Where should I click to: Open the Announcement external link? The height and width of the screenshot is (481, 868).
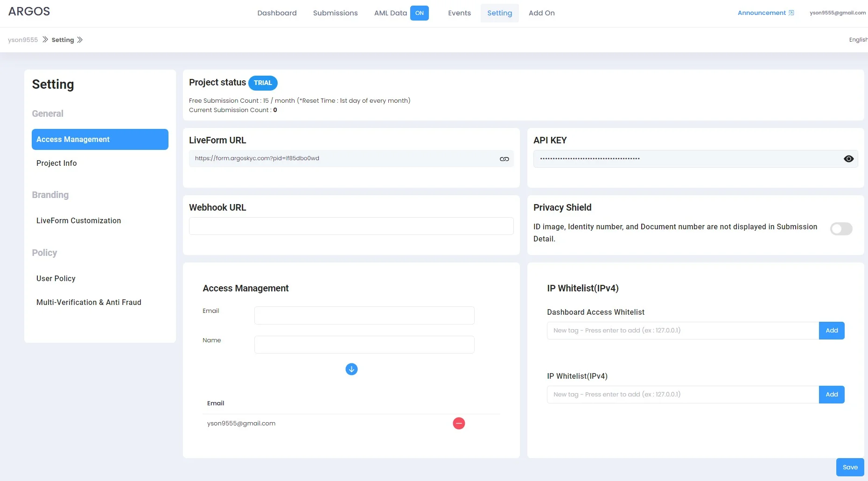pos(765,13)
